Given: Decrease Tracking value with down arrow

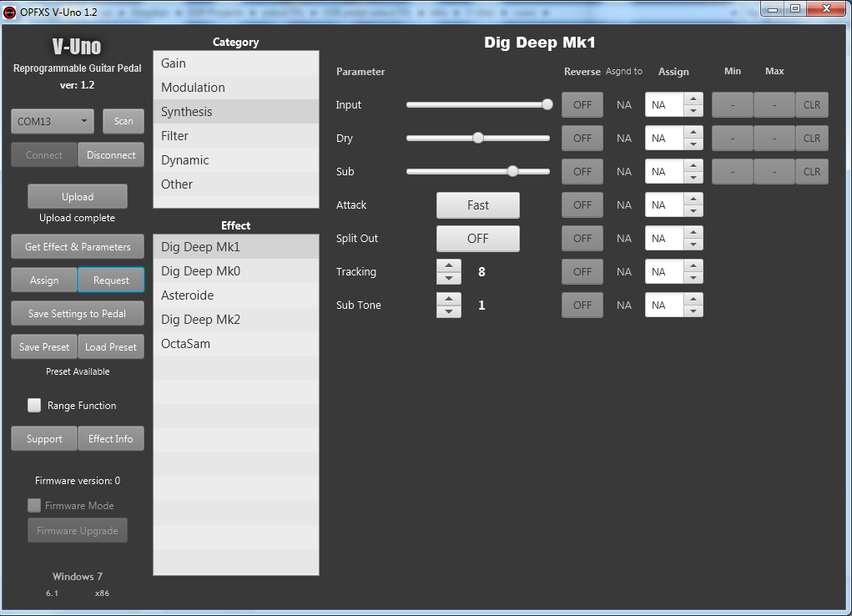Looking at the screenshot, I should tap(449, 279).
